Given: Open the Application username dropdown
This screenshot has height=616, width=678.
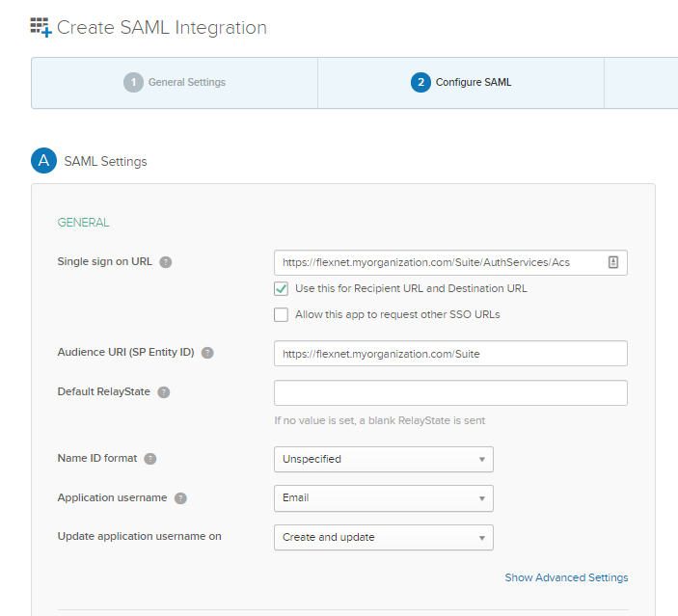Looking at the screenshot, I should pos(384,498).
